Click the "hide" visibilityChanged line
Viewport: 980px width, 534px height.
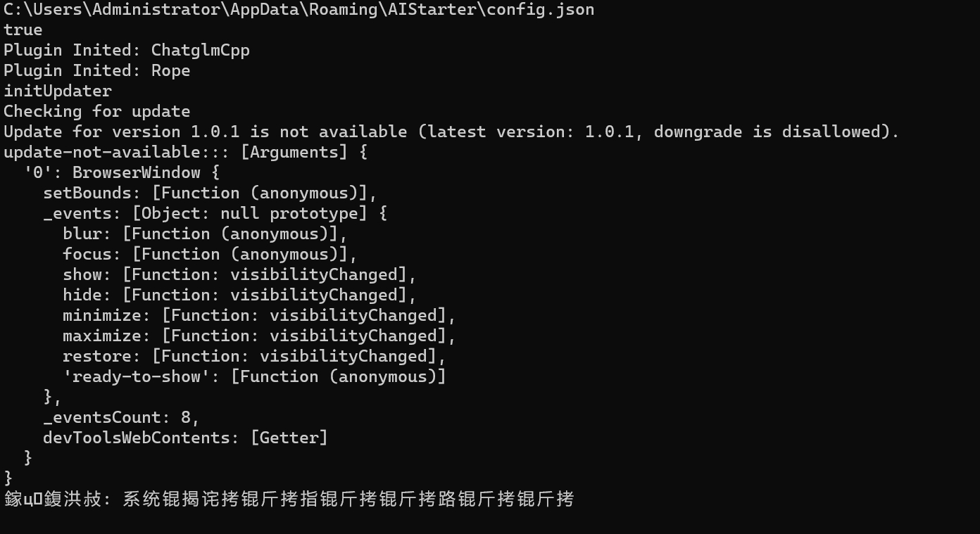click(239, 295)
